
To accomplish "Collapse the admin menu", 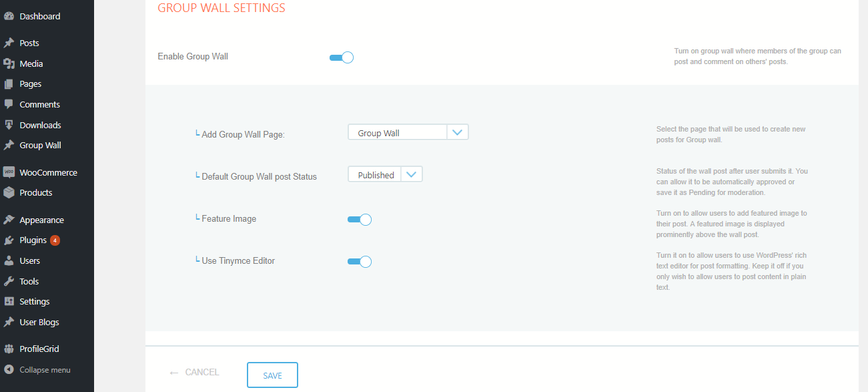I will (9, 369).
